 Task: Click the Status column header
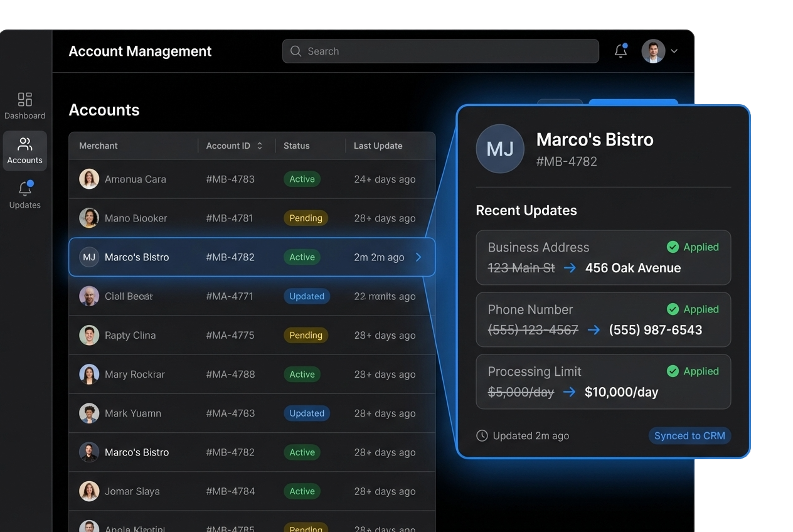click(297, 146)
